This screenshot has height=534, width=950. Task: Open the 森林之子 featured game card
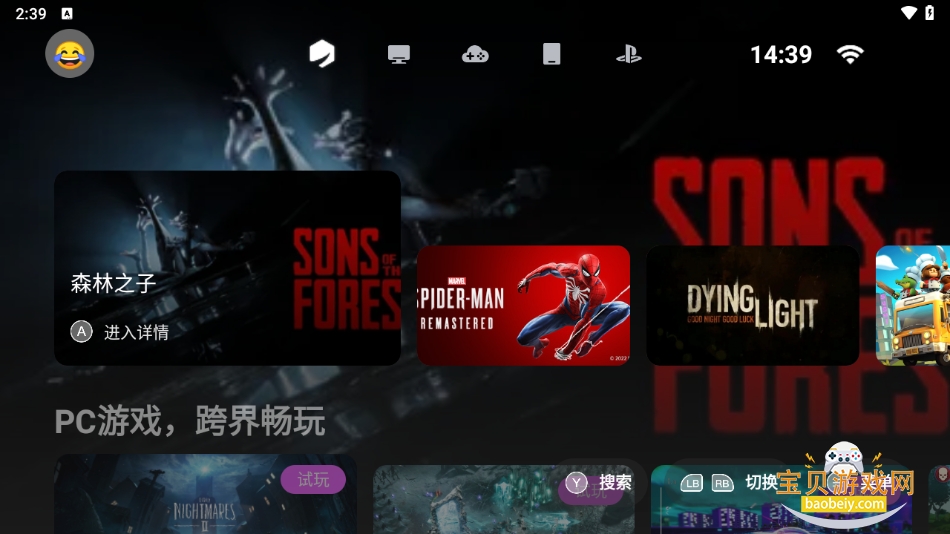227,268
